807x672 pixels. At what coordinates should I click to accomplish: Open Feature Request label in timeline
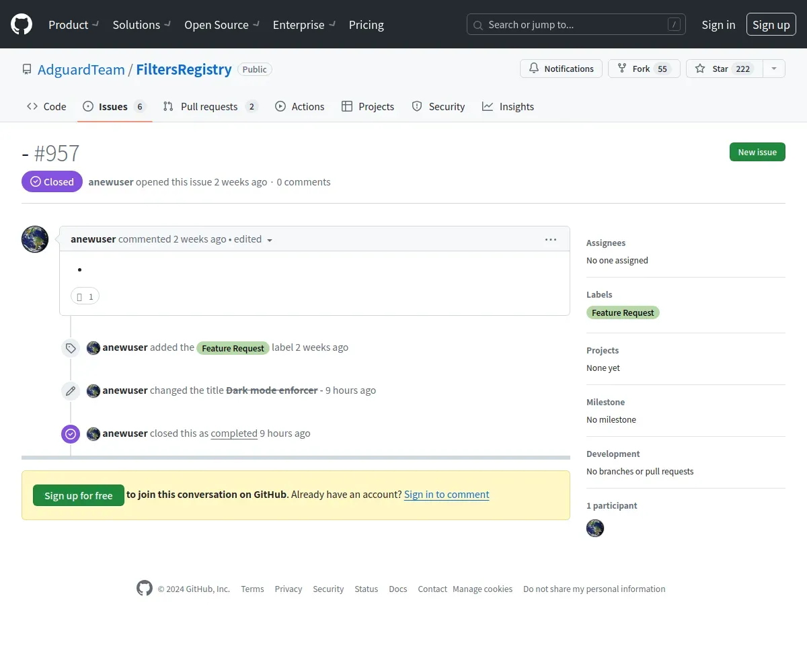click(233, 348)
